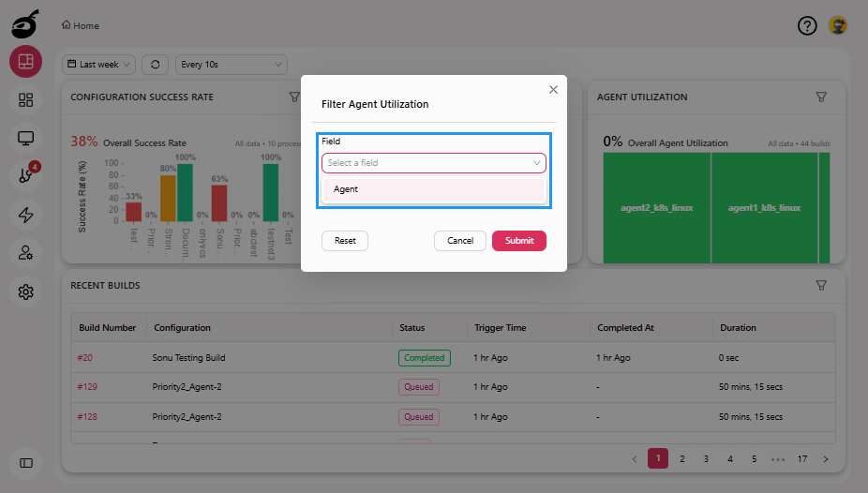Open the monitor agents sidebar icon
Screen dimensions: 868x493
pos(25,139)
